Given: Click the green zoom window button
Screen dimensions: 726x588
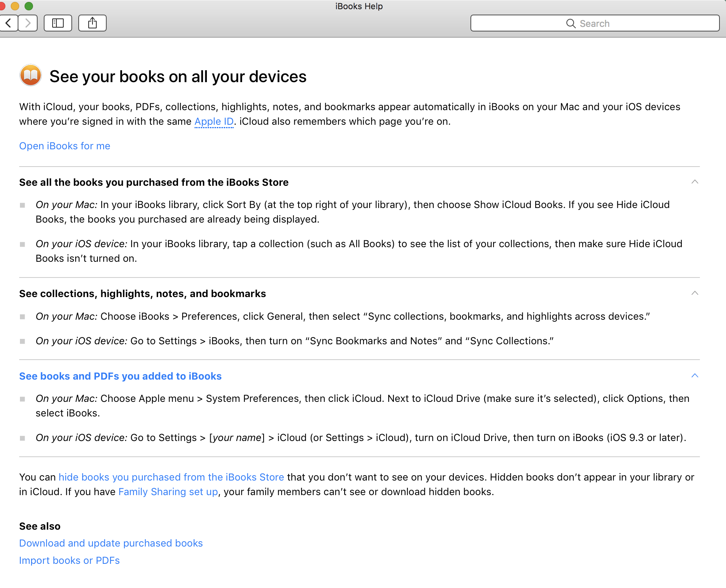Looking at the screenshot, I should click(x=29, y=6).
